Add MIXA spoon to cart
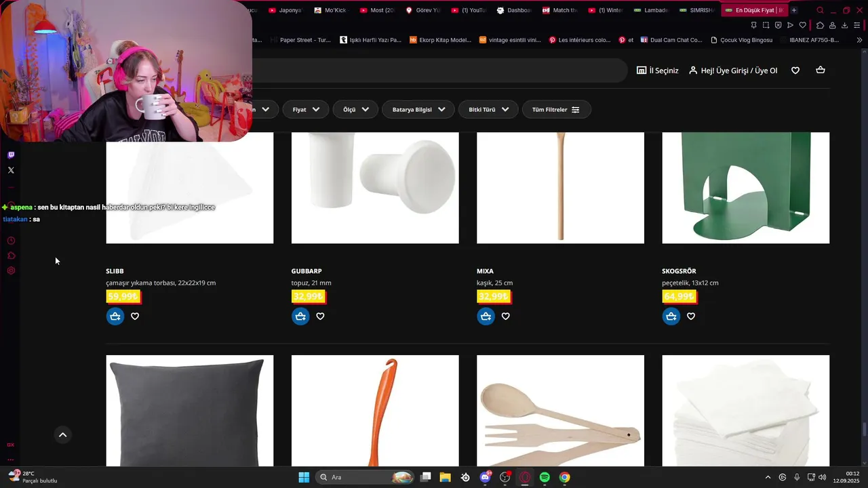The width and height of the screenshot is (868, 488). tap(486, 317)
